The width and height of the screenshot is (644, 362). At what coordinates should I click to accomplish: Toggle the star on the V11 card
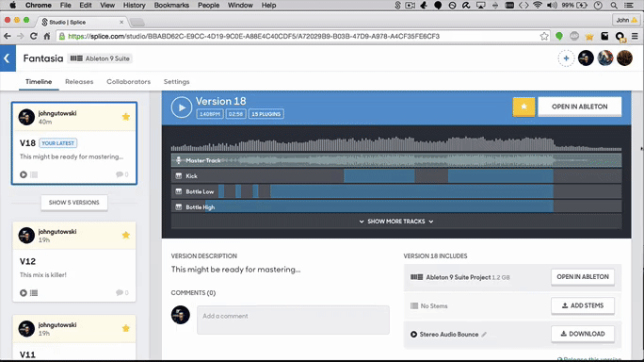click(126, 328)
